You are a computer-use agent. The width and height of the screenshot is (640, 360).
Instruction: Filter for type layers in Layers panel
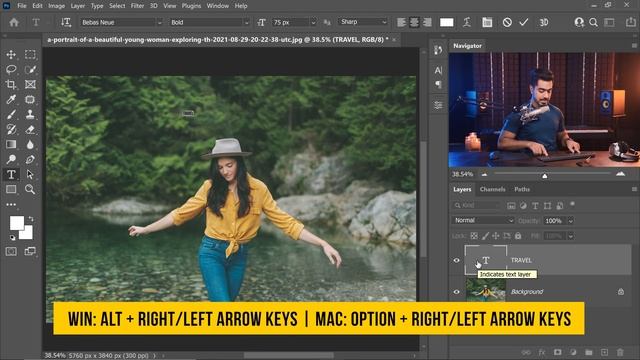535,206
